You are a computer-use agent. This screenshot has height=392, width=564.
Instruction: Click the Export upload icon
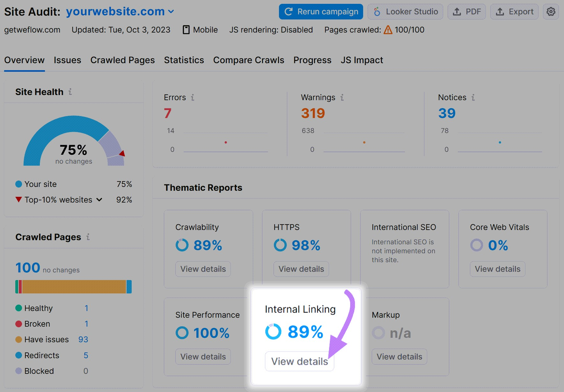click(x=499, y=11)
